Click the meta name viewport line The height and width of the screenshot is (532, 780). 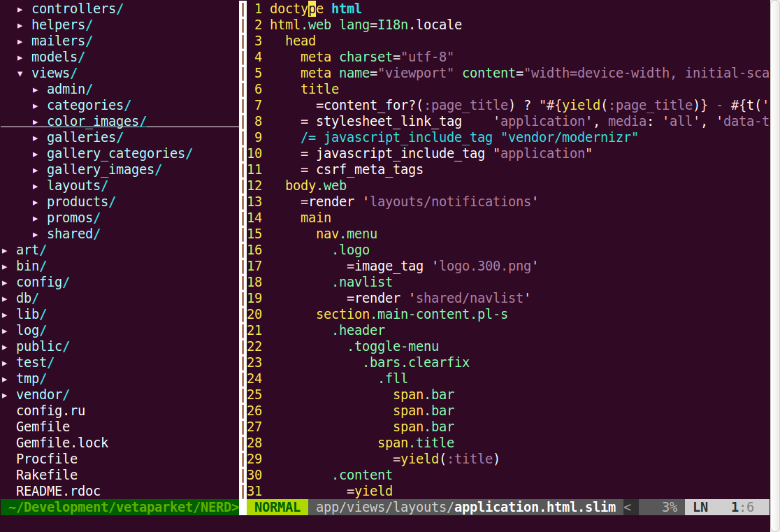coord(535,73)
